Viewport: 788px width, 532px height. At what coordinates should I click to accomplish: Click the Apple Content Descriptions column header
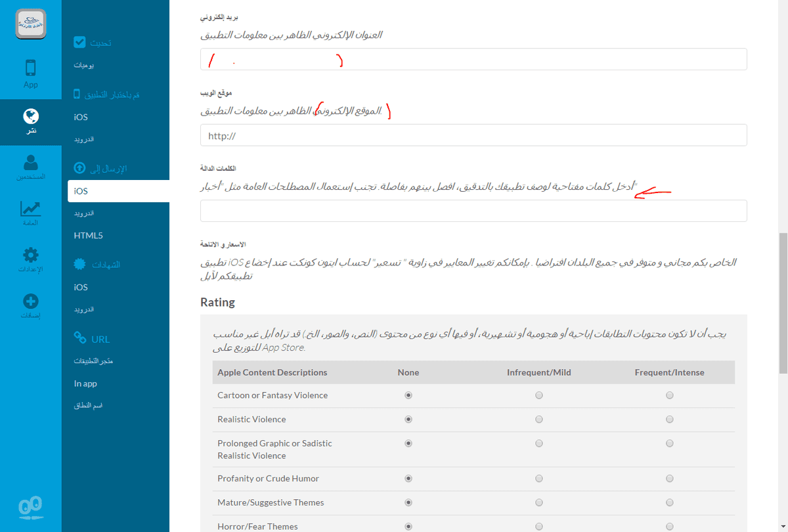pos(273,372)
